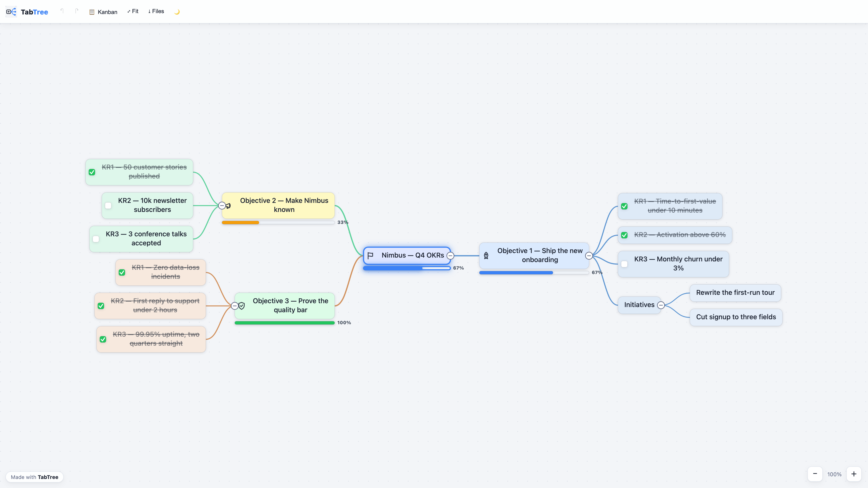Select the Nimbus — Q4 OKRs node label
Screen dimensions: 868x488
[413, 255]
